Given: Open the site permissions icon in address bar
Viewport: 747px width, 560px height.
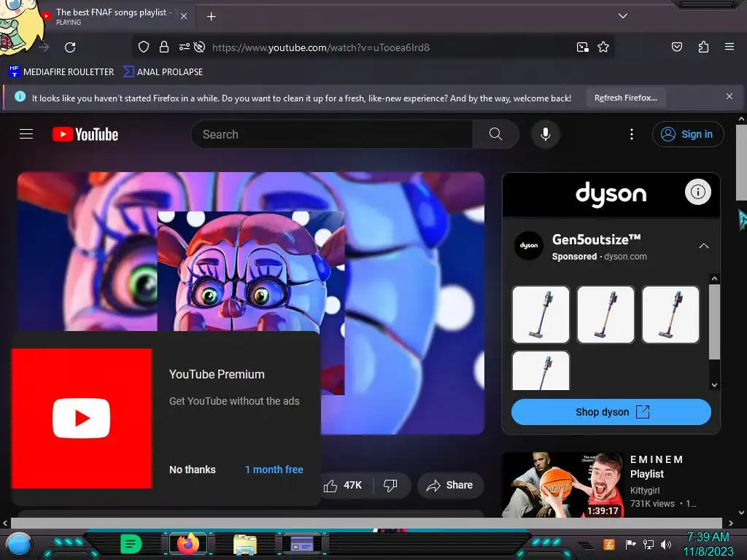Looking at the screenshot, I should tap(184, 47).
